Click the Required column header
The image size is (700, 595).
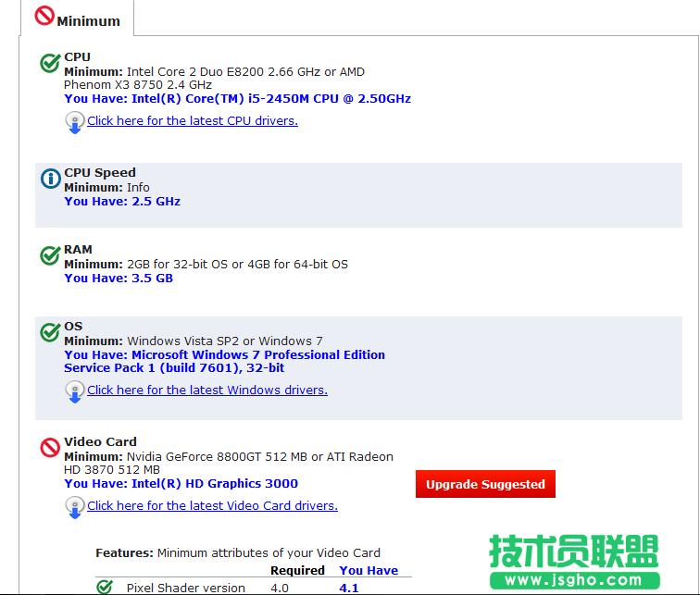[297, 570]
